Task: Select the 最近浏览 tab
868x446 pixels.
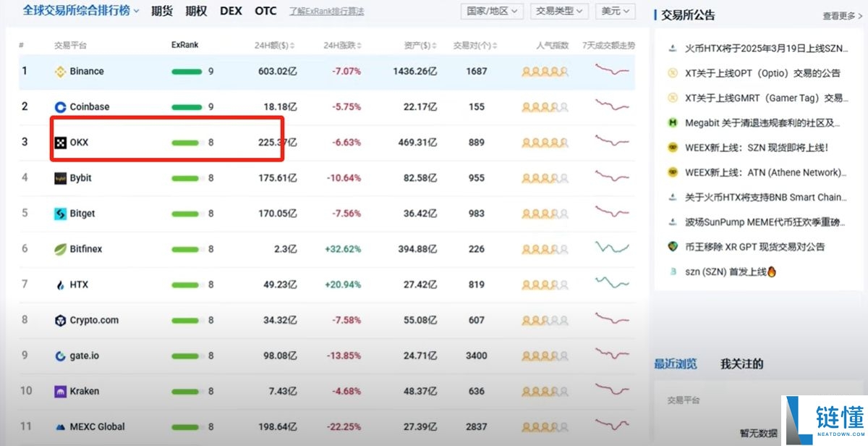Action: pyautogui.click(x=676, y=363)
